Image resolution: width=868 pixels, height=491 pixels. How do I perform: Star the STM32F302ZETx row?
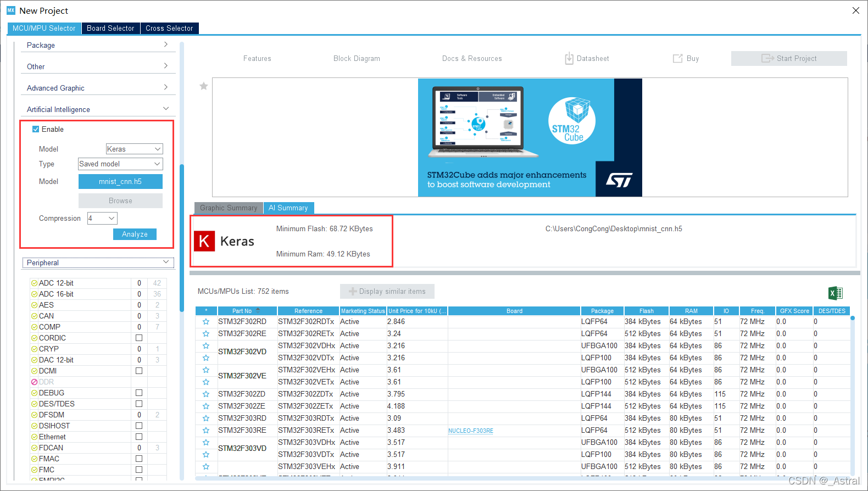[206, 406]
